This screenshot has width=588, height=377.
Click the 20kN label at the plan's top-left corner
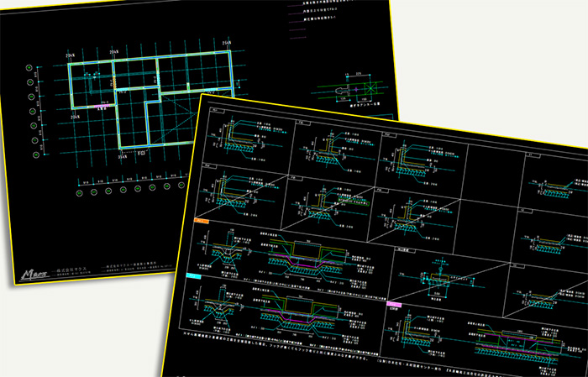pos(71,54)
